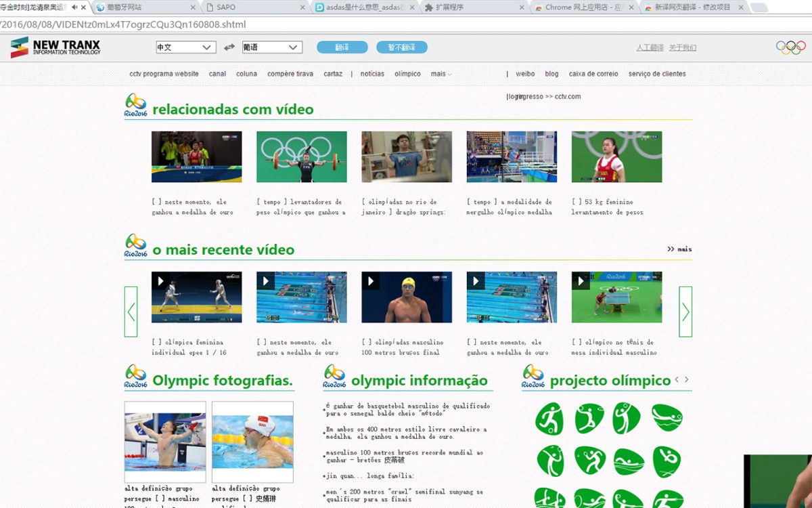Open the target language dropdown 葡语

click(272, 47)
